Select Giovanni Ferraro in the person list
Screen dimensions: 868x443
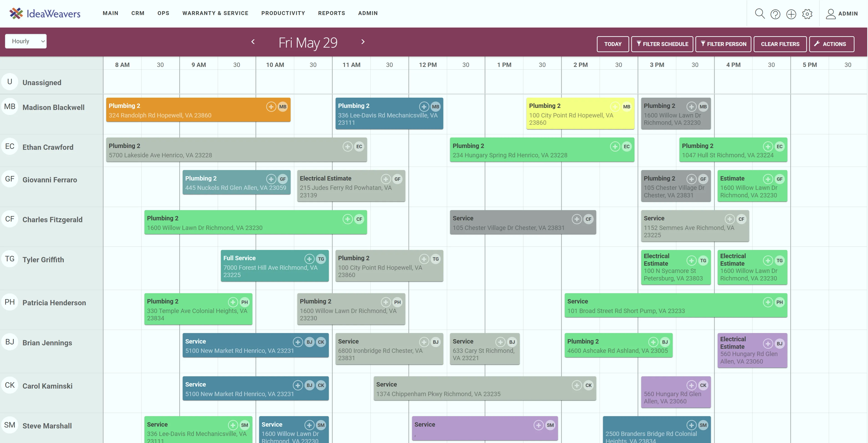[50, 180]
